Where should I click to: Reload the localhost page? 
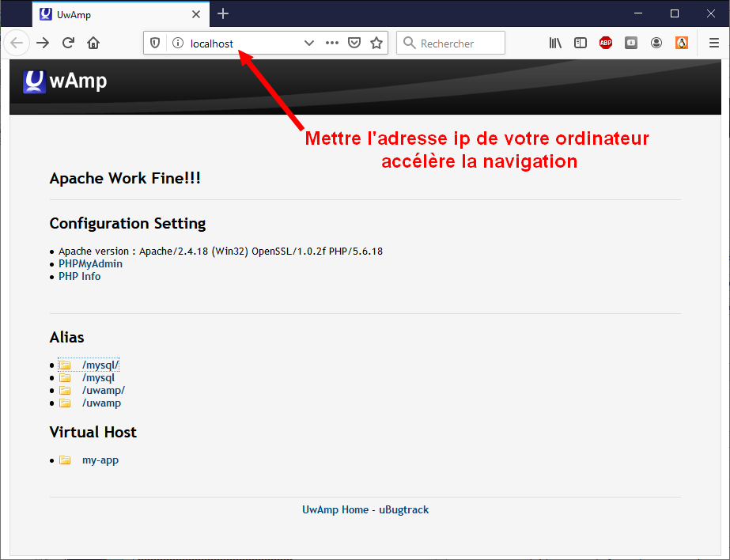point(70,43)
